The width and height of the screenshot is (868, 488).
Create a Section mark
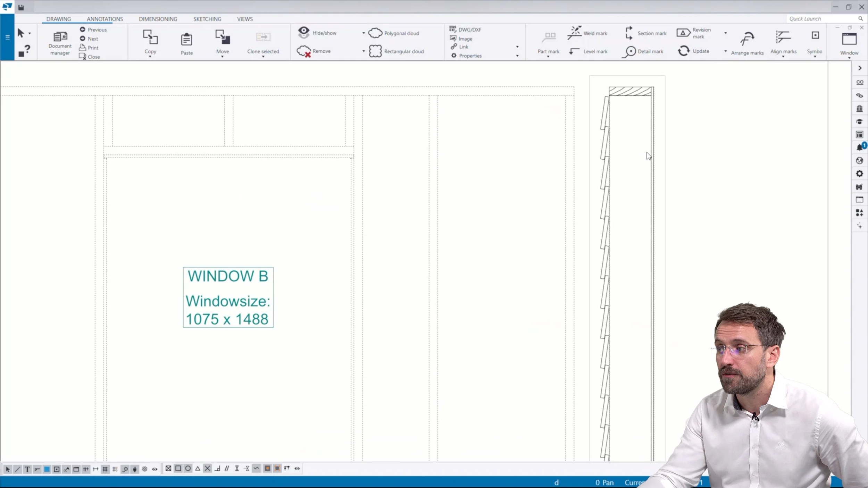click(x=646, y=33)
